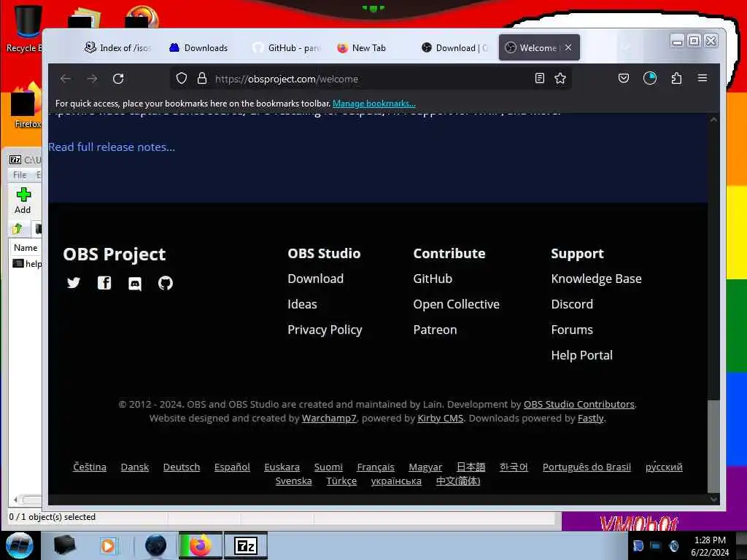Switch to the Downloads tab
This screenshot has width=747, height=560.
click(199, 47)
